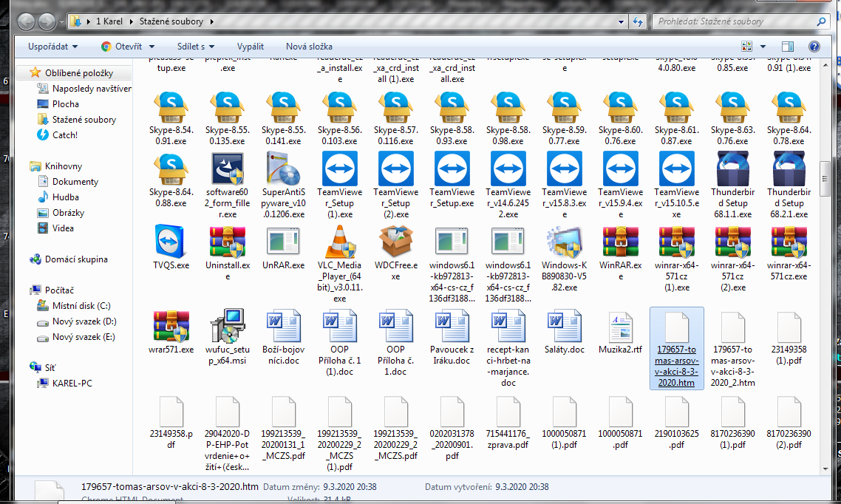
Task: Select Thunderbird Setup 68.1.1.exe icon
Action: click(732, 168)
